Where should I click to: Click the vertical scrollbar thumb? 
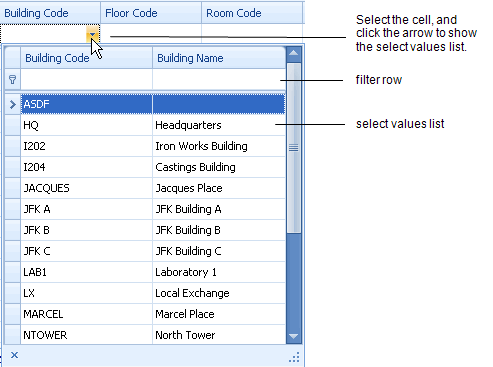click(294, 148)
